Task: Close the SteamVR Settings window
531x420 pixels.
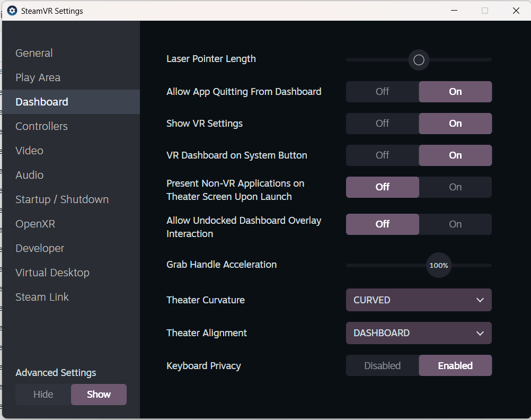Action: click(516, 11)
